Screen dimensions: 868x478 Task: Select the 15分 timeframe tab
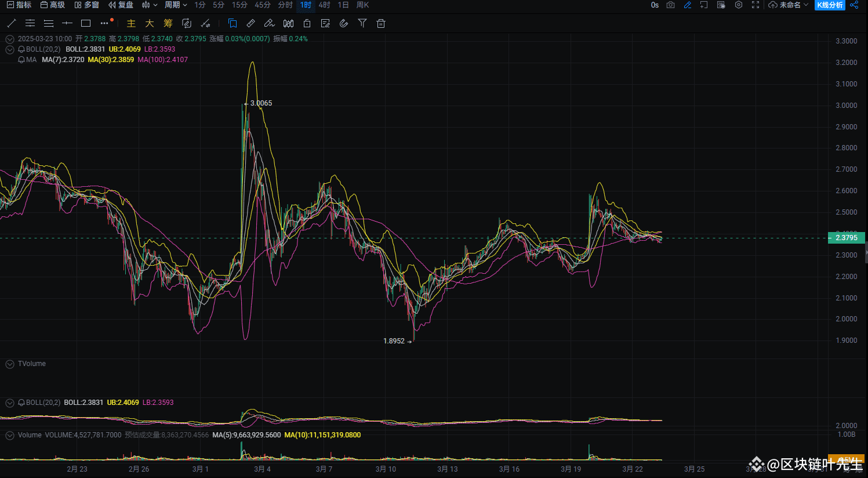(239, 5)
